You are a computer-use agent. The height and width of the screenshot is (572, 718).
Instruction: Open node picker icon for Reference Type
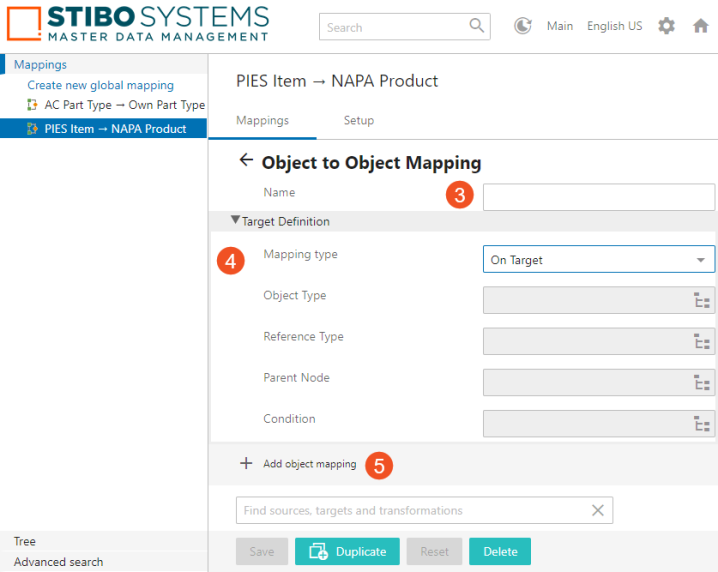pos(702,341)
